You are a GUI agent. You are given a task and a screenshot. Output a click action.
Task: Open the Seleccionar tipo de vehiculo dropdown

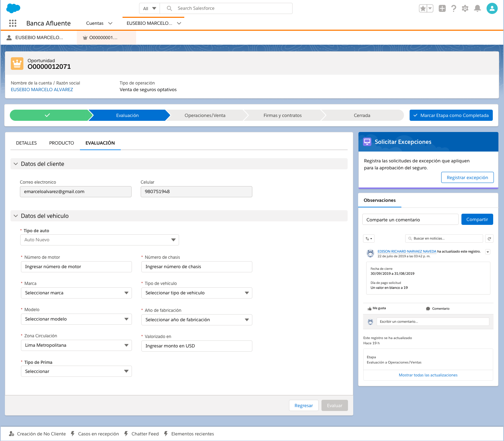pos(197,293)
